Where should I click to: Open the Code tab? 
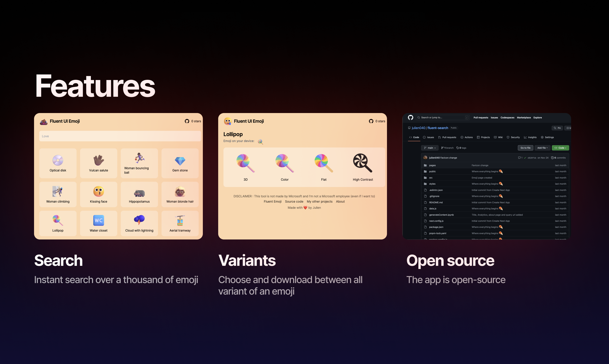[414, 137]
